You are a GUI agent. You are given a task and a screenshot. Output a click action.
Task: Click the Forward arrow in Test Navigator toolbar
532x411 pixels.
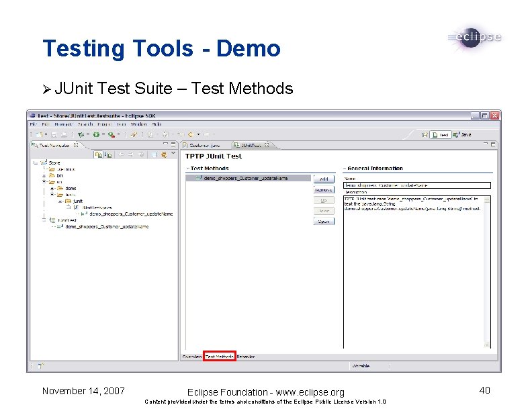click(x=130, y=154)
